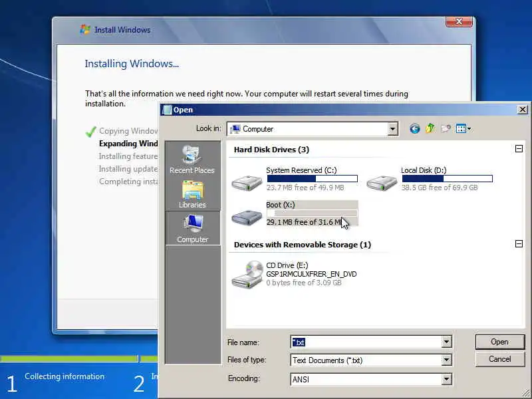Click the Cancel button
Image resolution: width=532 pixels, height=399 pixels.
pos(500,359)
